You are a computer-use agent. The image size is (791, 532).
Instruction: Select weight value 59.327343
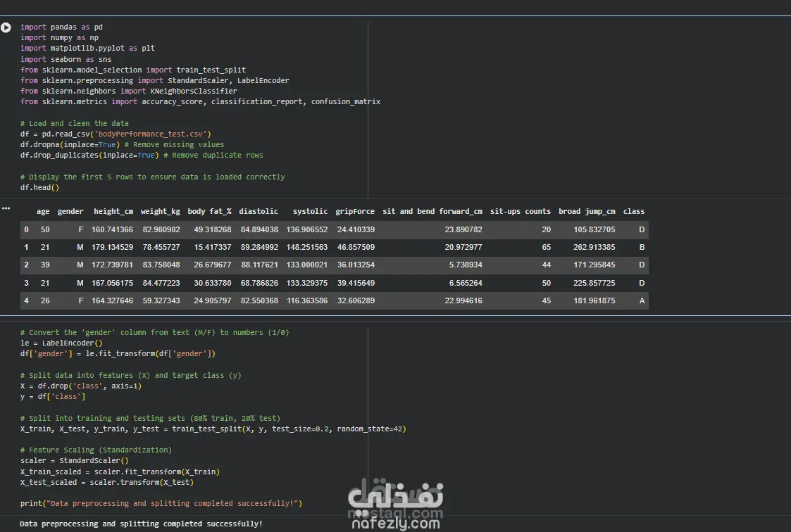(x=161, y=300)
